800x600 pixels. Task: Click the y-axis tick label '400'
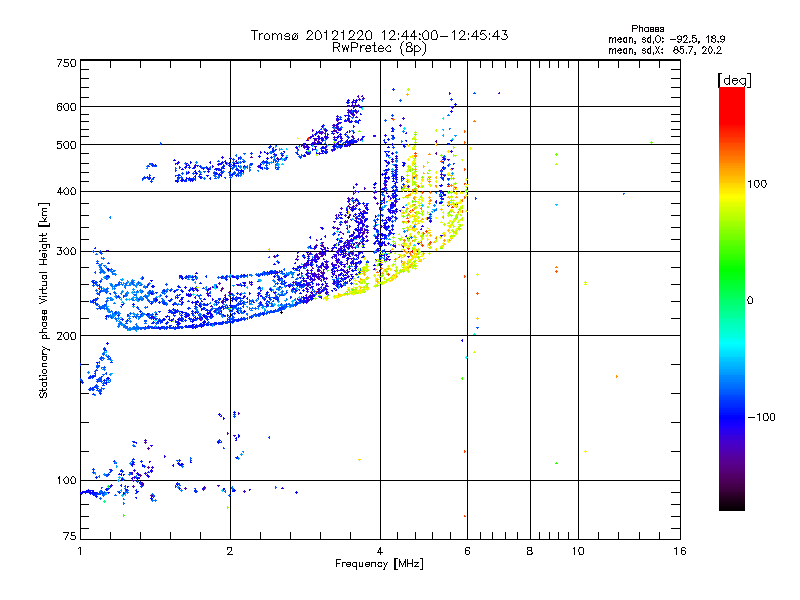click(66, 192)
